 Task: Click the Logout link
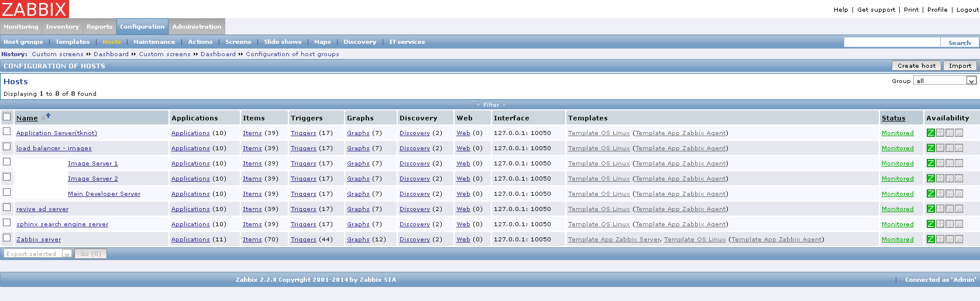click(x=968, y=9)
